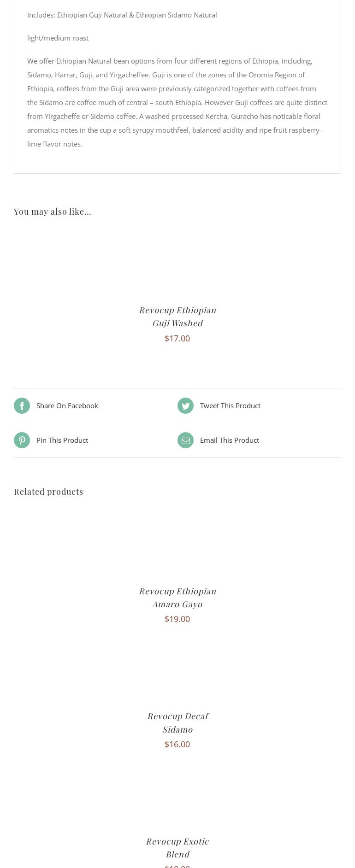
Task: Open the Revocup Ethiopian Amaro Gayo product
Action: (177, 598)
